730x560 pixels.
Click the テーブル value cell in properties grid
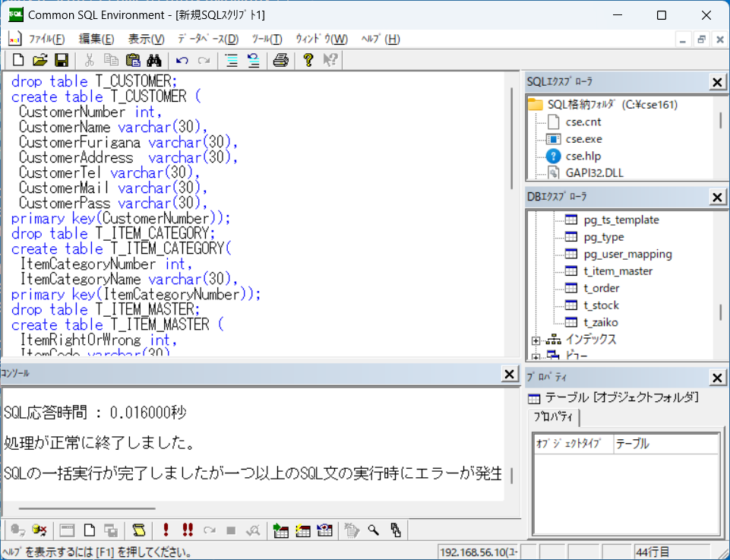666,444
